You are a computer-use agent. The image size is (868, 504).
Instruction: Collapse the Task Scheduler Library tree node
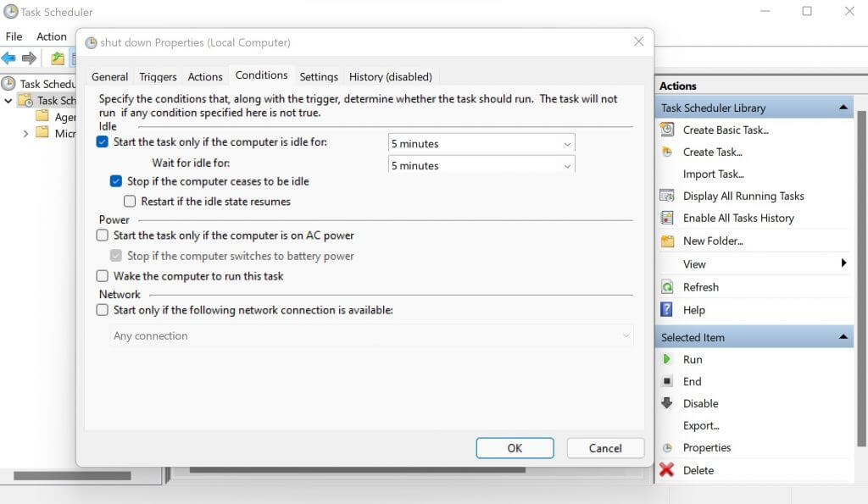point(8,101)
